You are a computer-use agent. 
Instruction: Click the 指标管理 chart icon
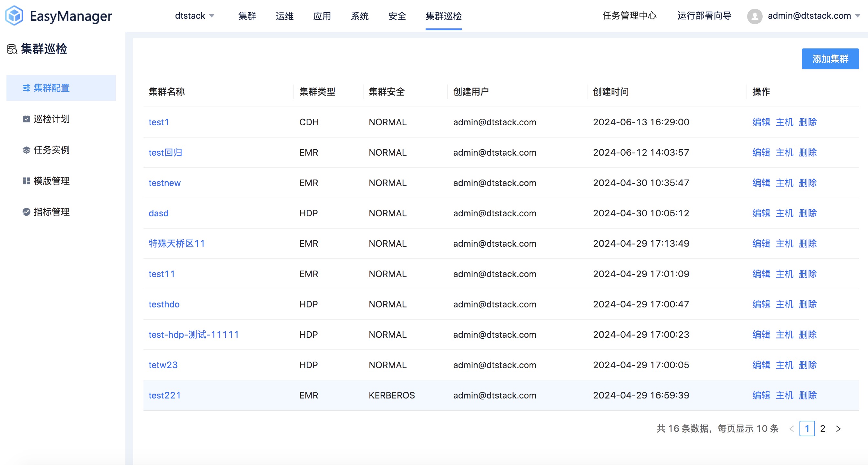26,212
